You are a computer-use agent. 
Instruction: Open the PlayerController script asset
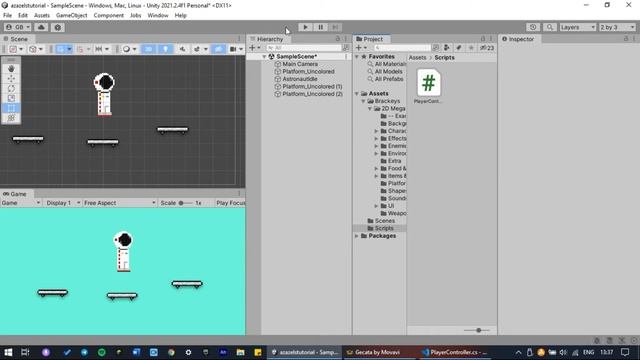tap(428, 86)
